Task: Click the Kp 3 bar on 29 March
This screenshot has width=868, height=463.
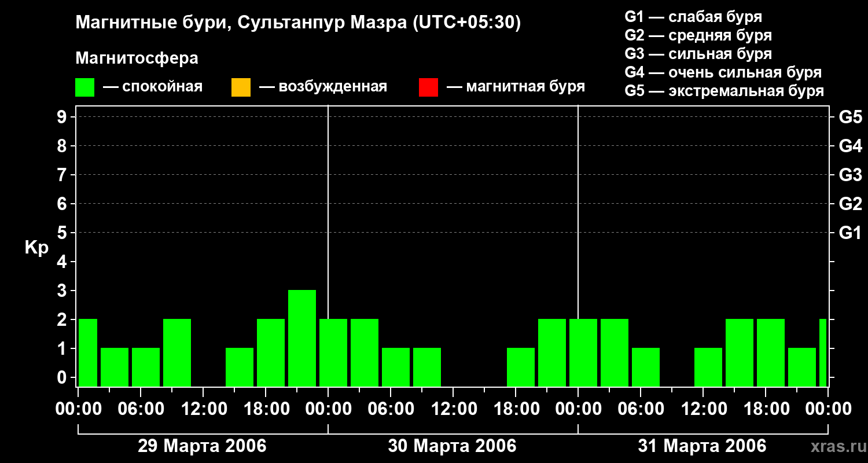Action: (302, 338)
